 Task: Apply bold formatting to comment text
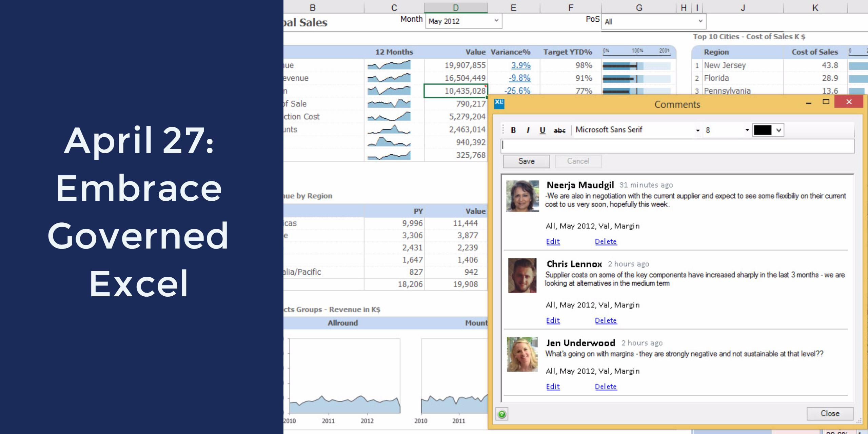(x=513, y=130)
